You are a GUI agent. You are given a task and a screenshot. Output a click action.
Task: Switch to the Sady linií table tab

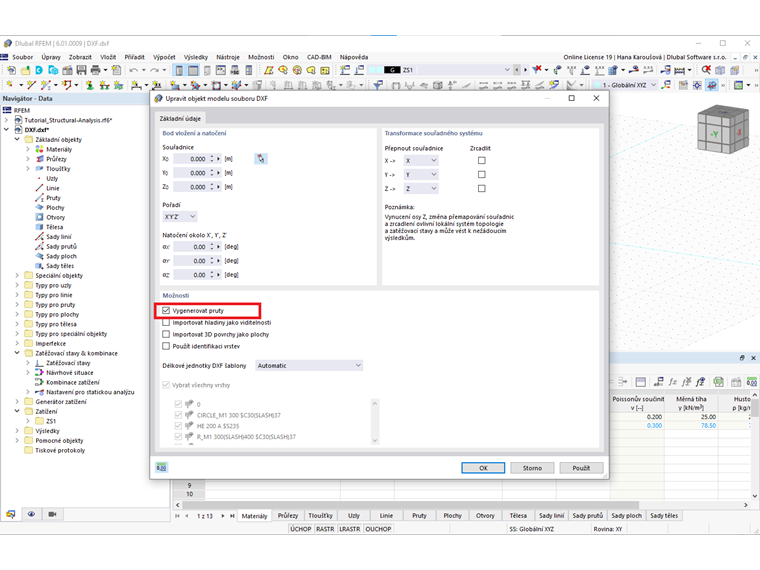tap(552, 516)
